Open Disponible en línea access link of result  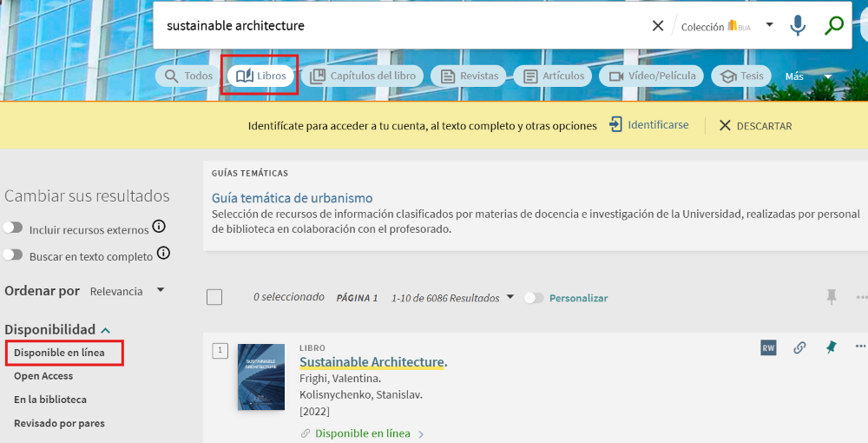[363, 433]
